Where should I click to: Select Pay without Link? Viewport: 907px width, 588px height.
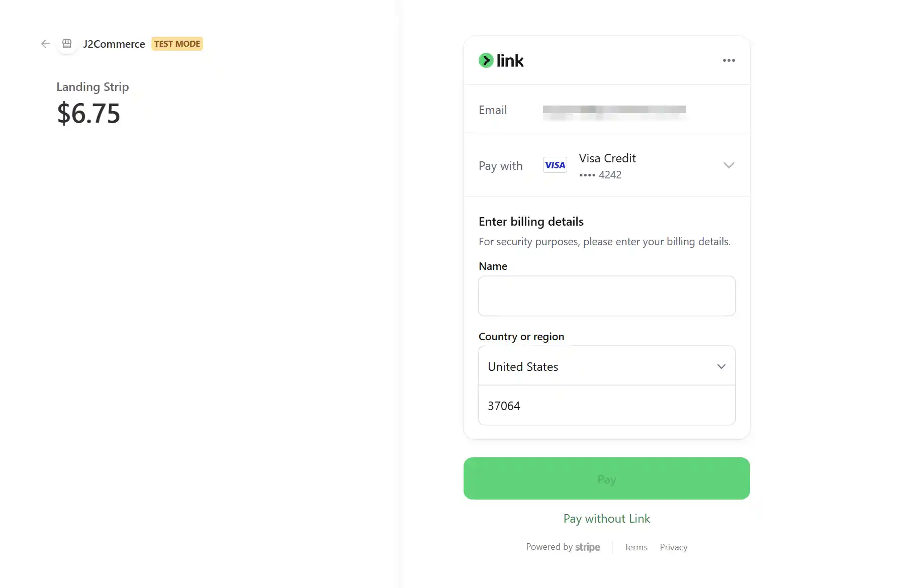[x=607, y=519]
